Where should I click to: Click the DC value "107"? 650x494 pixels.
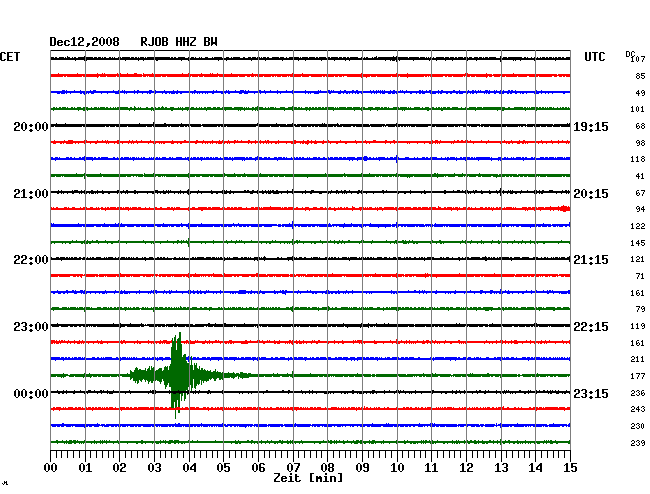click(638, 59)
